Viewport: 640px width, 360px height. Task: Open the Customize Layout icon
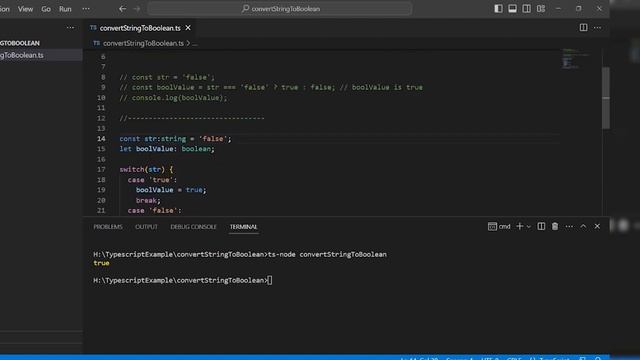[541, 9]
